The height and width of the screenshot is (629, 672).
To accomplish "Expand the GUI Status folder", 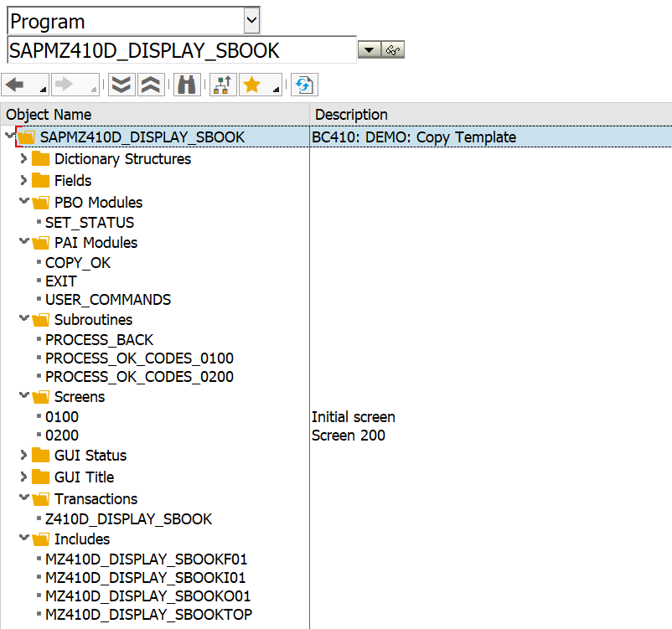I will coord(23,455).
